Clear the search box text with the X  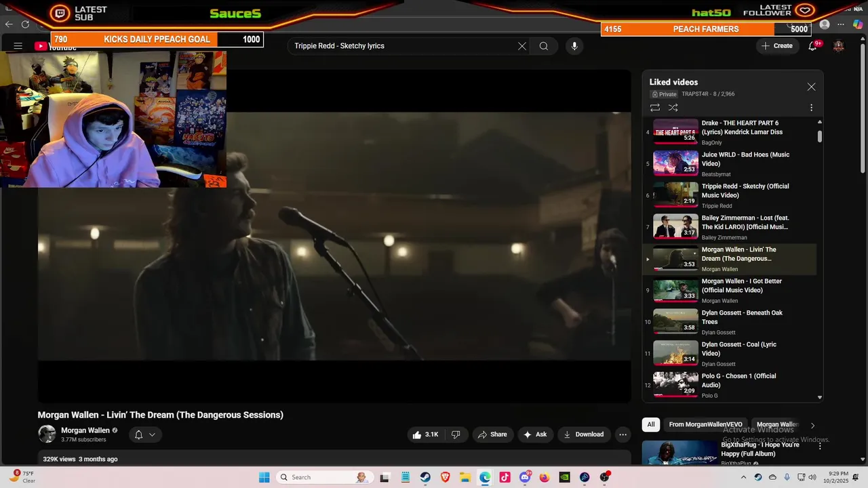(x=522, y=46)
